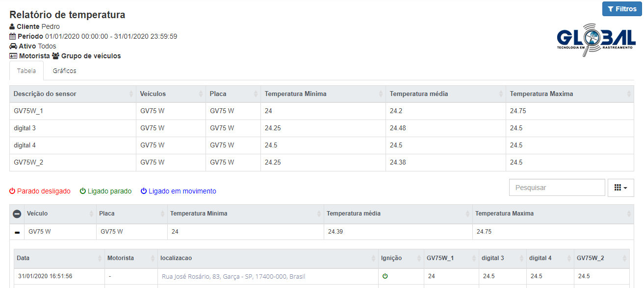Sort summary table by Placa column
Viewport: 644px width, 288px height.
[x=256, y=94]
